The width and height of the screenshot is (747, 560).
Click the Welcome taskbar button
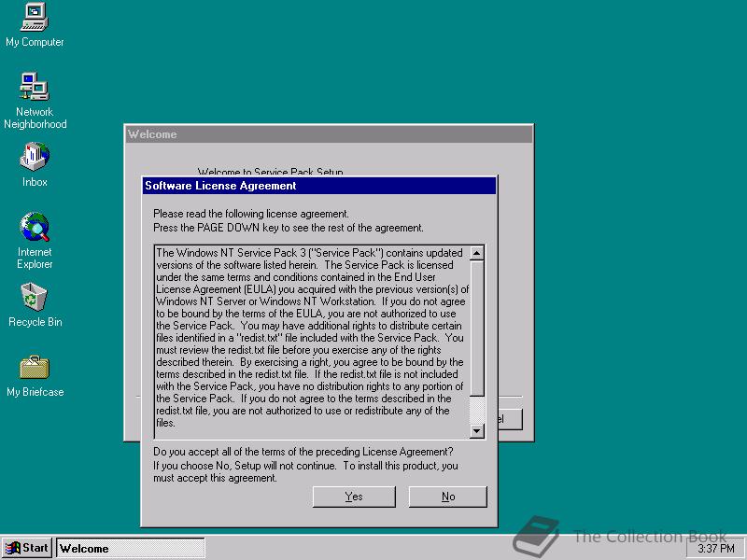(131, 548)
